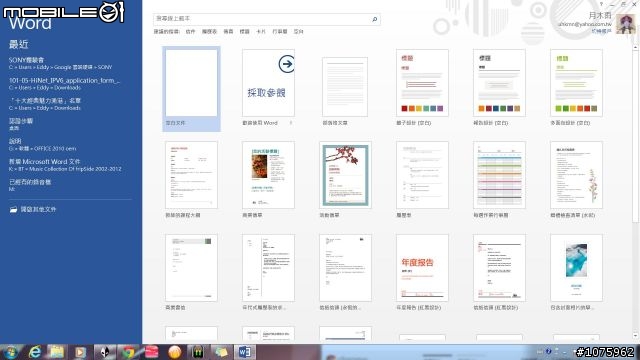Image resolution: width=640 pixels, height=360 pixels.
Task: Open the blog post template with gray lines
Action: [345, 87]
